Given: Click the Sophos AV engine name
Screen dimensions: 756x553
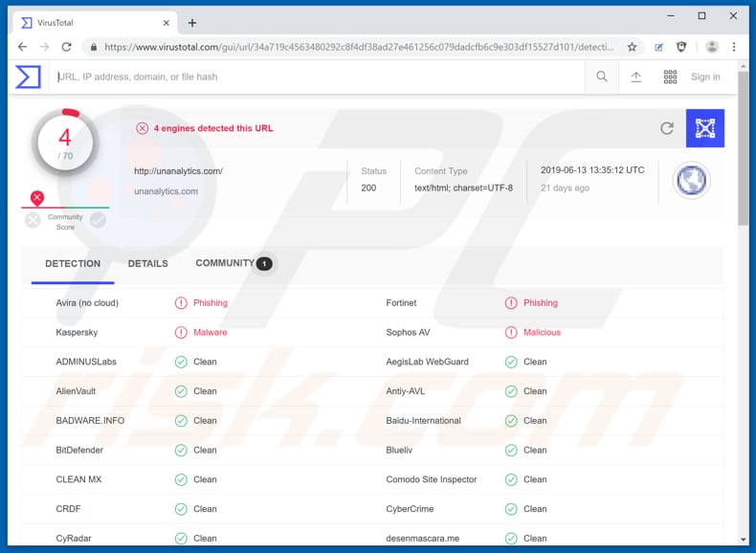Looking at the screenshot, I should [x=408, y=332].
